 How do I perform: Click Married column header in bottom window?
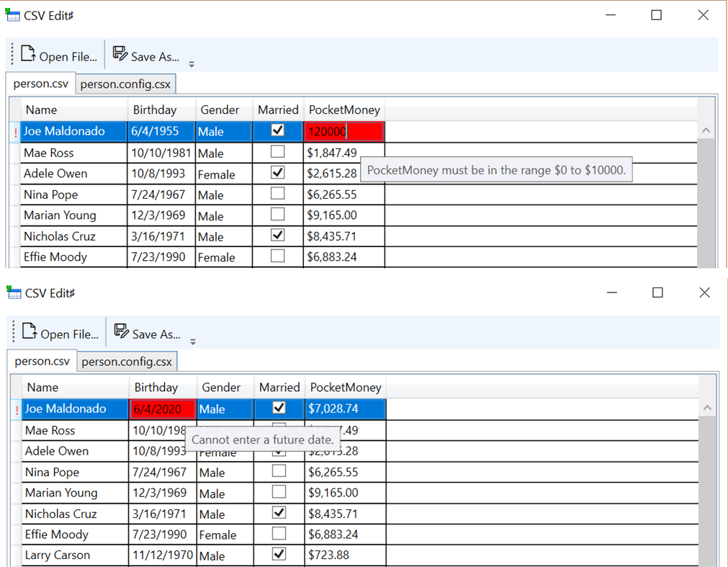pos(279,388)
